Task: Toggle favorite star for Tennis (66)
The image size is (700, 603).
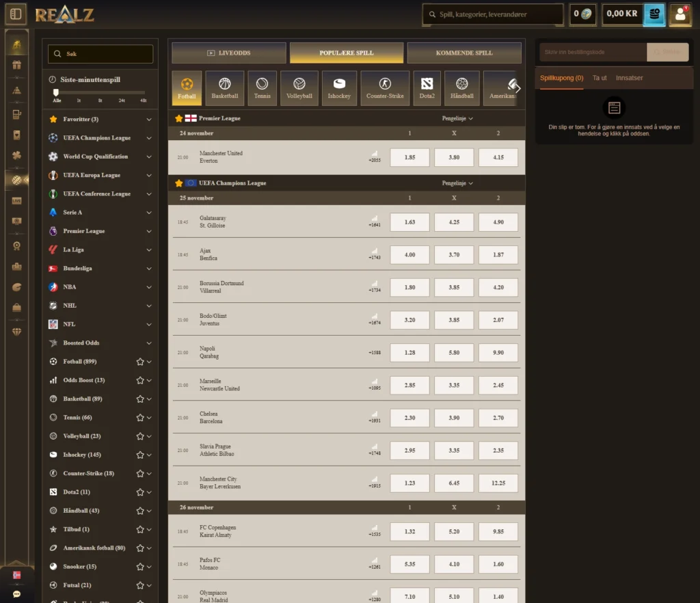Action: [140, 418]
